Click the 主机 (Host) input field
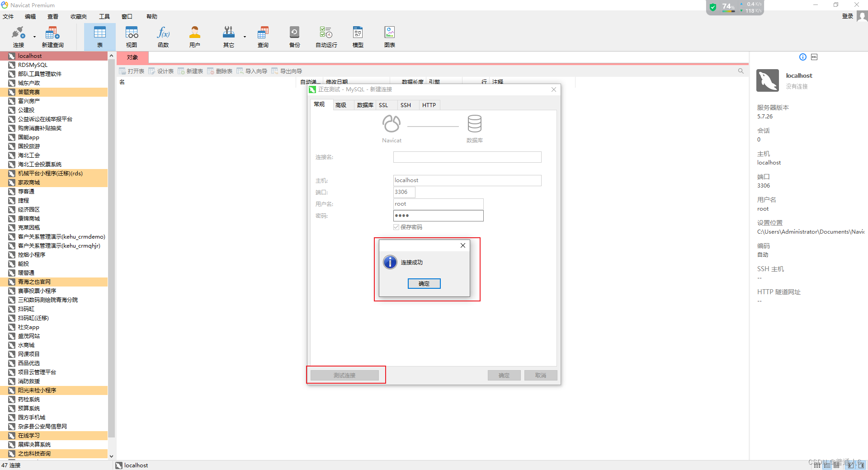868x470 pixels. coord(467,180)
